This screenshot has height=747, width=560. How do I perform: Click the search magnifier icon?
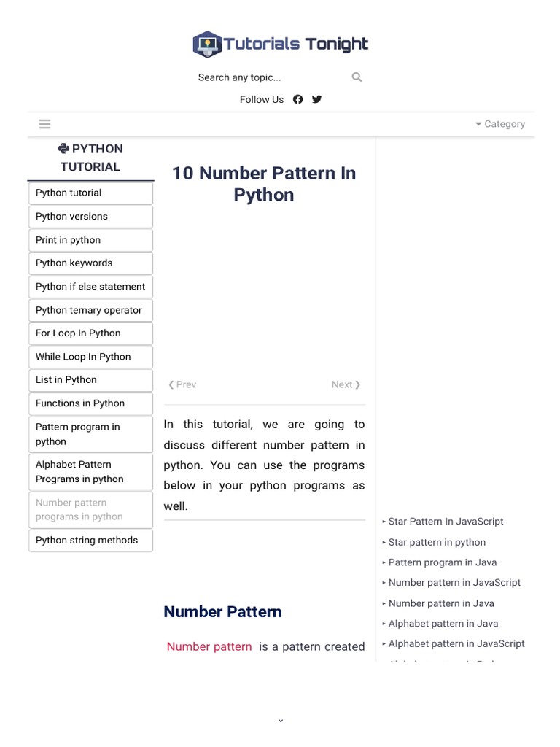tap(357, 77)
